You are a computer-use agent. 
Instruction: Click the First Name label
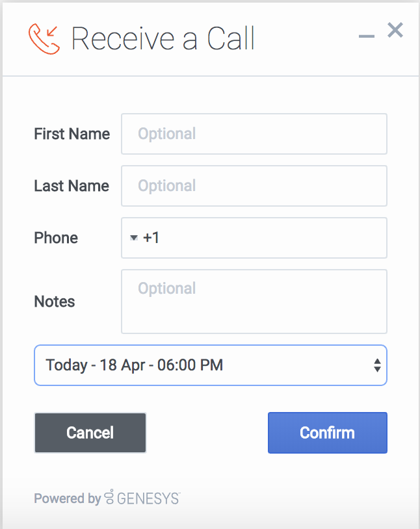(x=72, y=134)
